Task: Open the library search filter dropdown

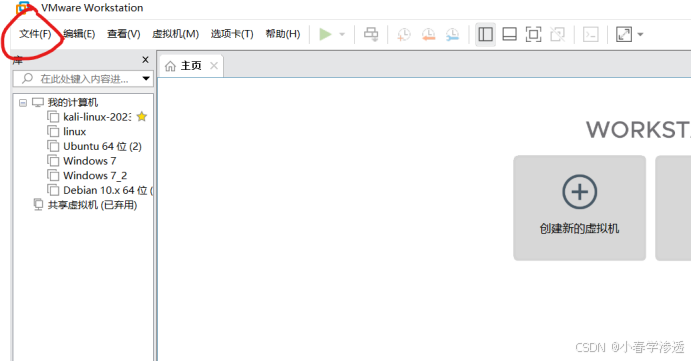Action: coord(146,79)
